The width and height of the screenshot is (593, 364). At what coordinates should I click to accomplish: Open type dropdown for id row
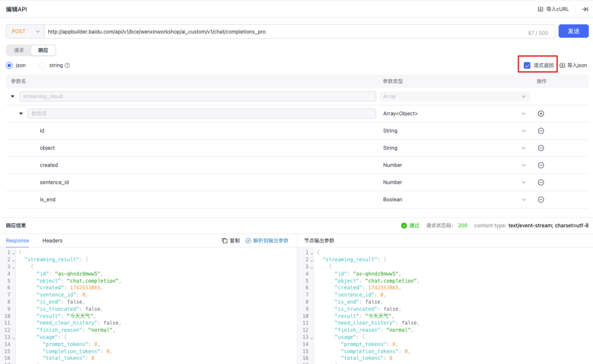[x=454, y=131]
